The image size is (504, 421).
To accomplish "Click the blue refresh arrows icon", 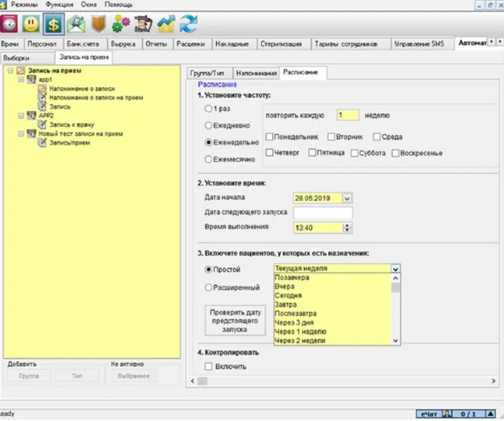I will [189, 24].
